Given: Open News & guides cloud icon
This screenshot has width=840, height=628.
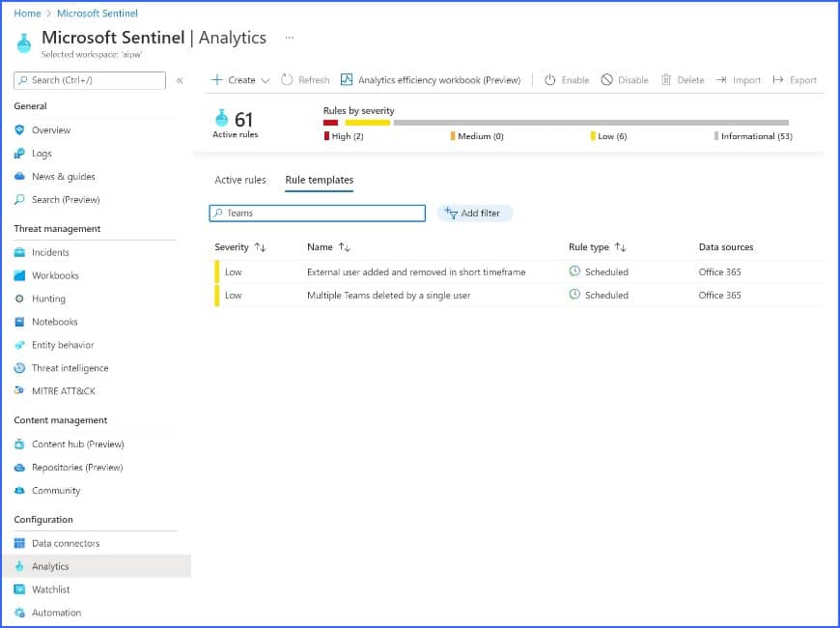Looking at the screenshot, I should [20, 177].
